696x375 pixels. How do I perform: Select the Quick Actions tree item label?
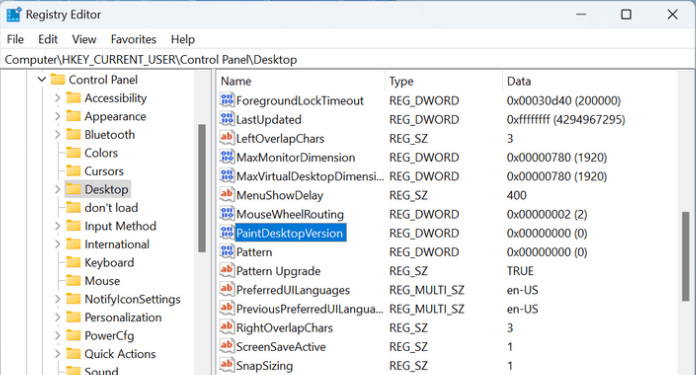pos(120,354)
